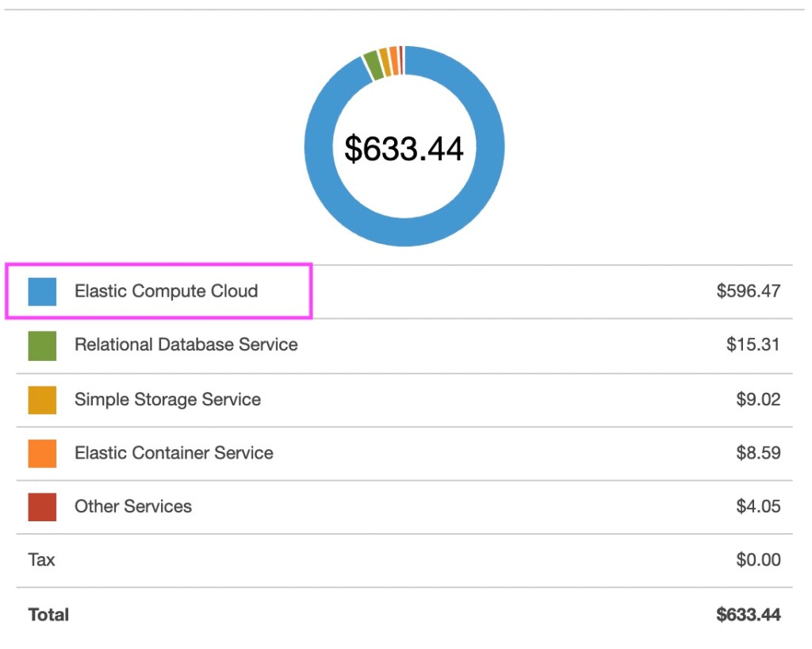812x649 pixels.
Task: Select the $9.02 cost amount
Action: (x=757, y=399)
